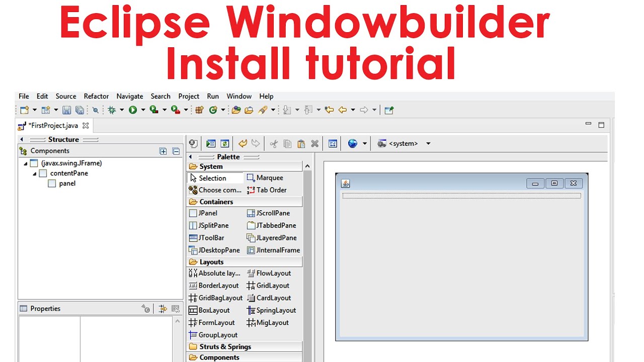644x362 pixels.
Task: Select SpringLayout from Layouts palette
Action: point(271,310)
